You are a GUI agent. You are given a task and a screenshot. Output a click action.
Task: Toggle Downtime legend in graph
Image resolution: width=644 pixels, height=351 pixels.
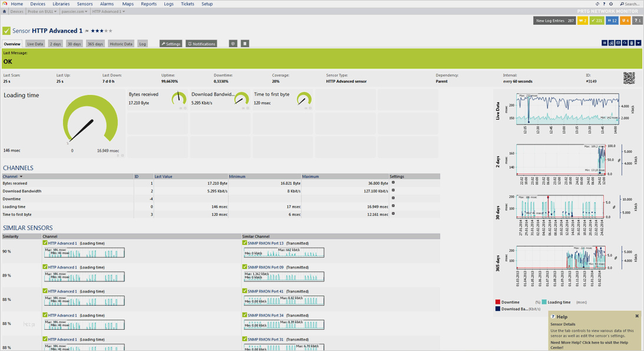tap(510, 302)
